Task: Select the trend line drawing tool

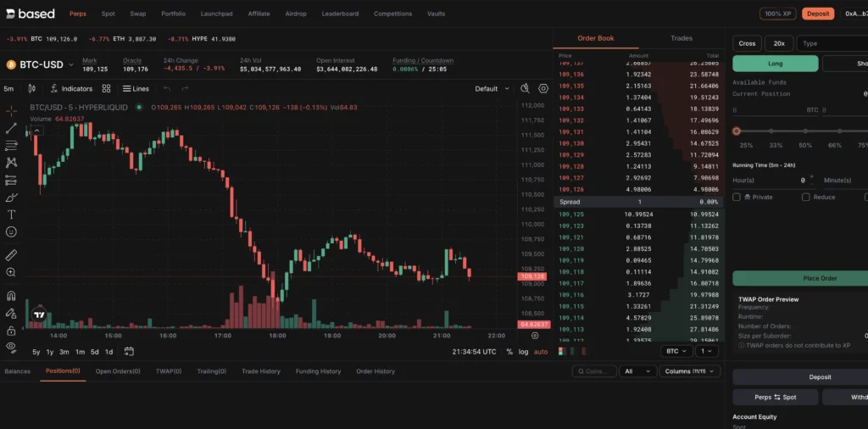Action: [x=11, y=128]
